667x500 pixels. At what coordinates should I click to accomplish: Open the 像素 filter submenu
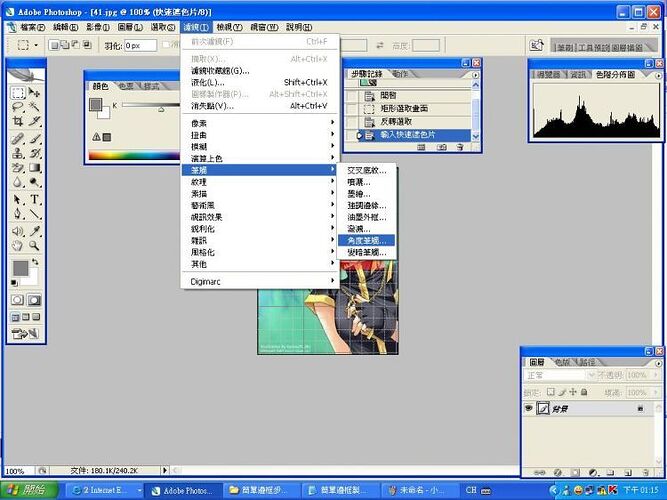[x=260, y=123]
